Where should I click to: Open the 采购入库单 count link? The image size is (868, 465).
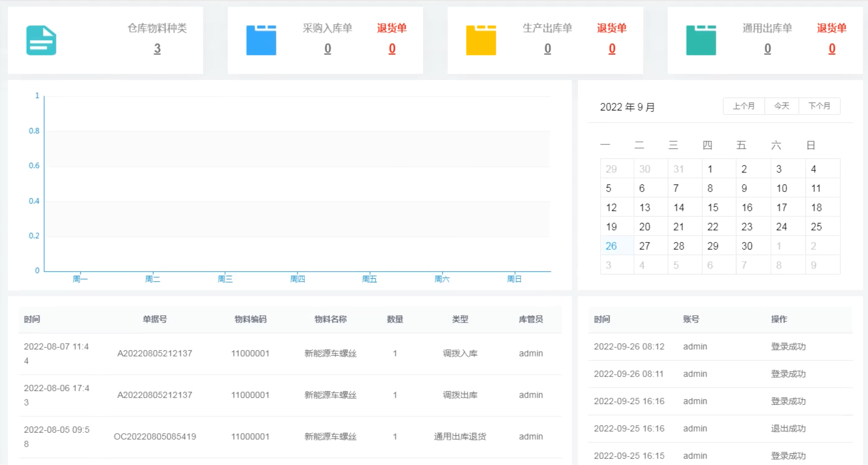[328, 49]
